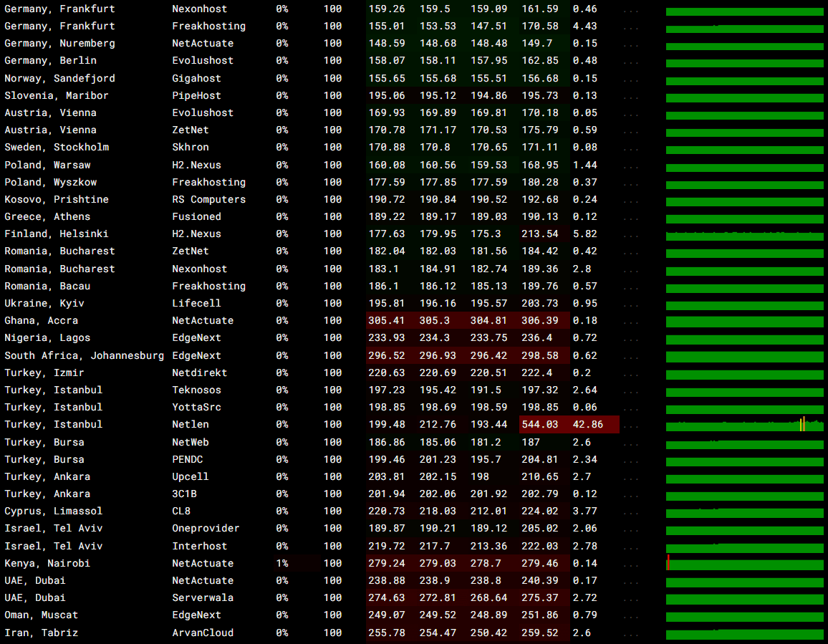The width and height of the screenshot is (828, 644).
Task: Click the 220.73 latency value for Limassol
Action: (x=387, y=511)
